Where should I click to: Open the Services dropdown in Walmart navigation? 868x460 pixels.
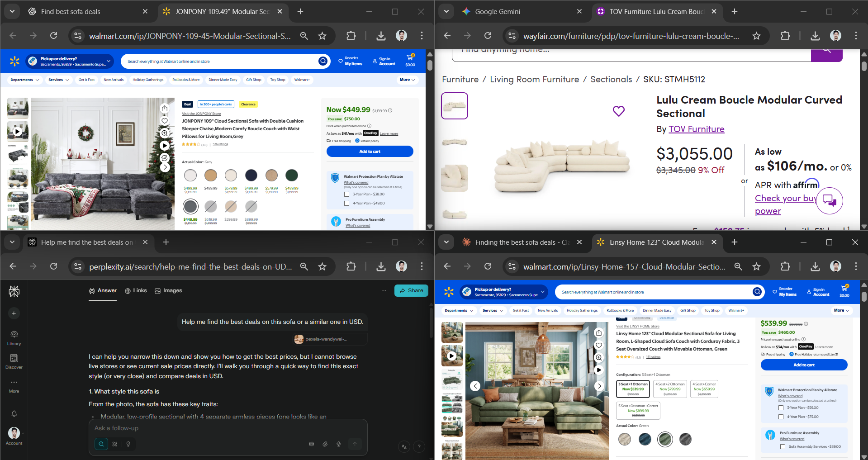58,80
